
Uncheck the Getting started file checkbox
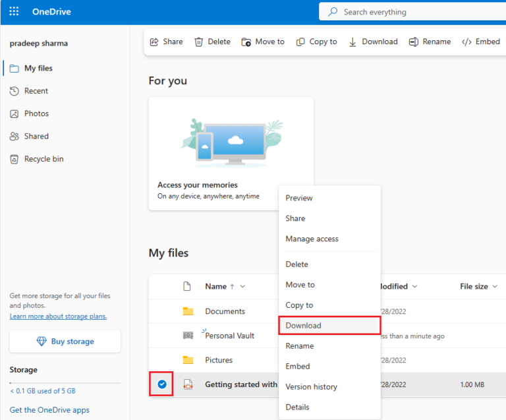point(162,384)
